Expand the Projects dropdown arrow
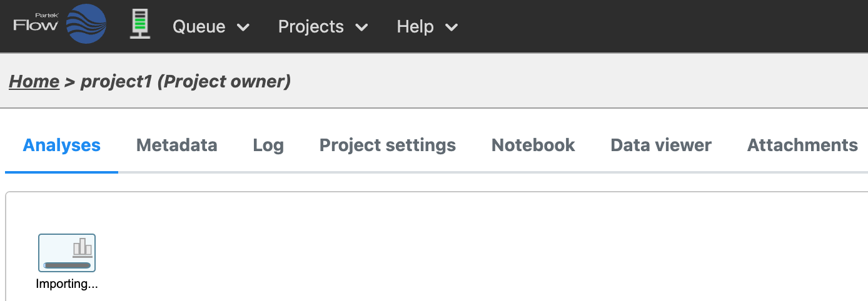Viewport: 868px width, 301px height. (361, 27)
